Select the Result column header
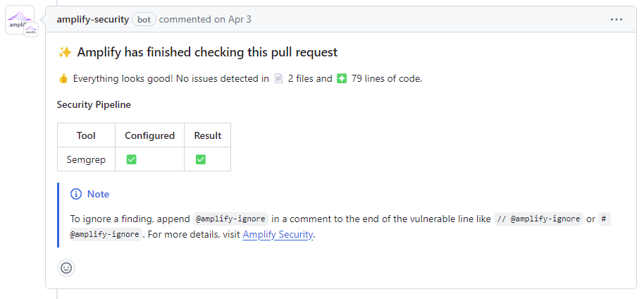This screenshot has height=299, width=644. [207, 135]
